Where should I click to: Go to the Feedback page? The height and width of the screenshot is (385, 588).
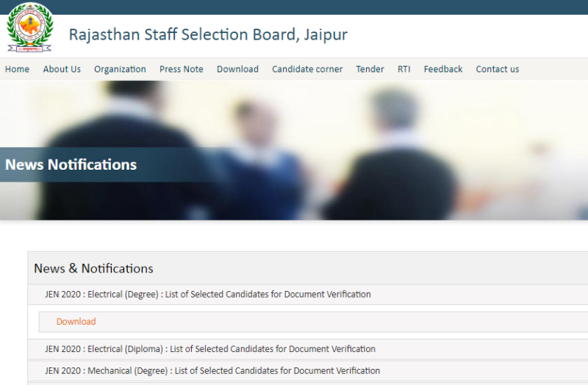(x=443, y=69)
